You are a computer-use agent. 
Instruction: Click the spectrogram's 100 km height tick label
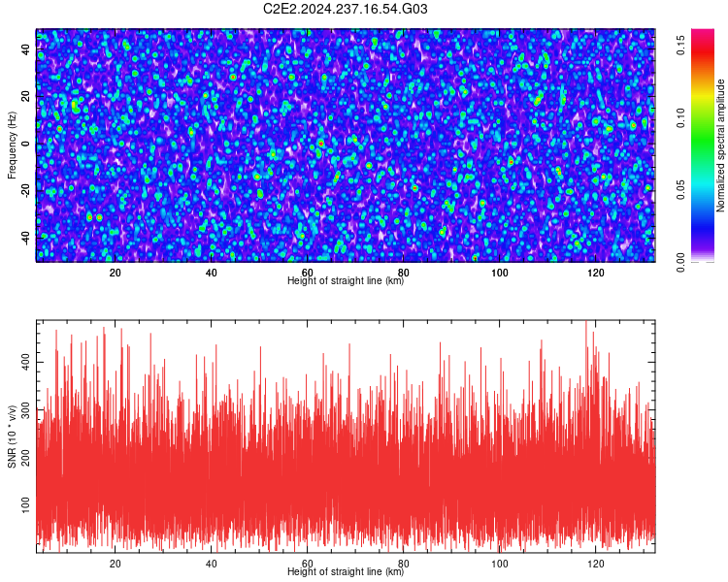500,273
